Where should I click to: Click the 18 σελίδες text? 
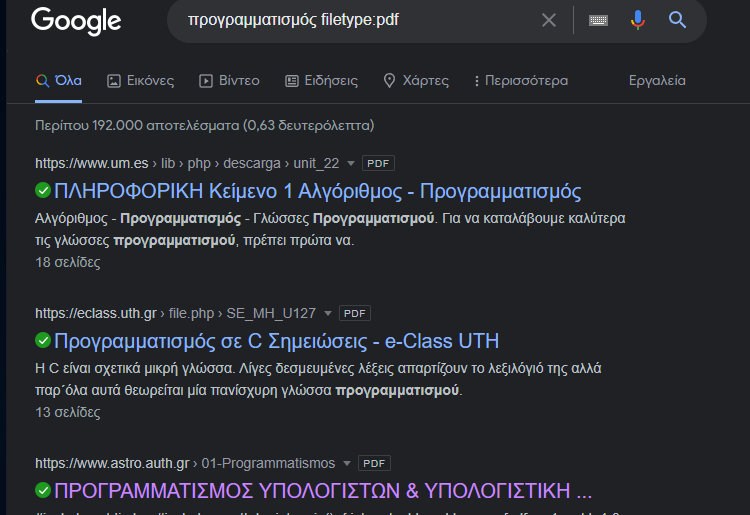tap(68, 263)
